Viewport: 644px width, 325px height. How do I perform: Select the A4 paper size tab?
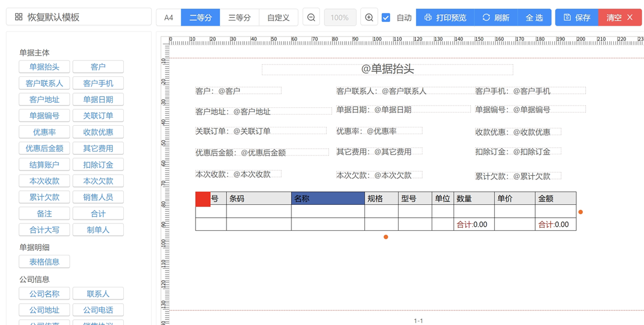(169, 17)
